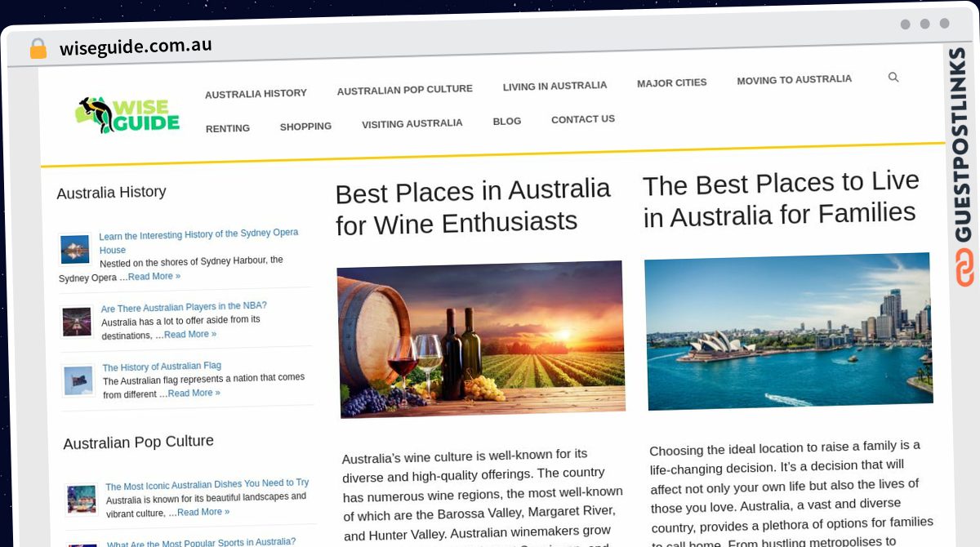
Task: Click the Guestpostlinks chain link icon
Action: click(x=965, y=267)
